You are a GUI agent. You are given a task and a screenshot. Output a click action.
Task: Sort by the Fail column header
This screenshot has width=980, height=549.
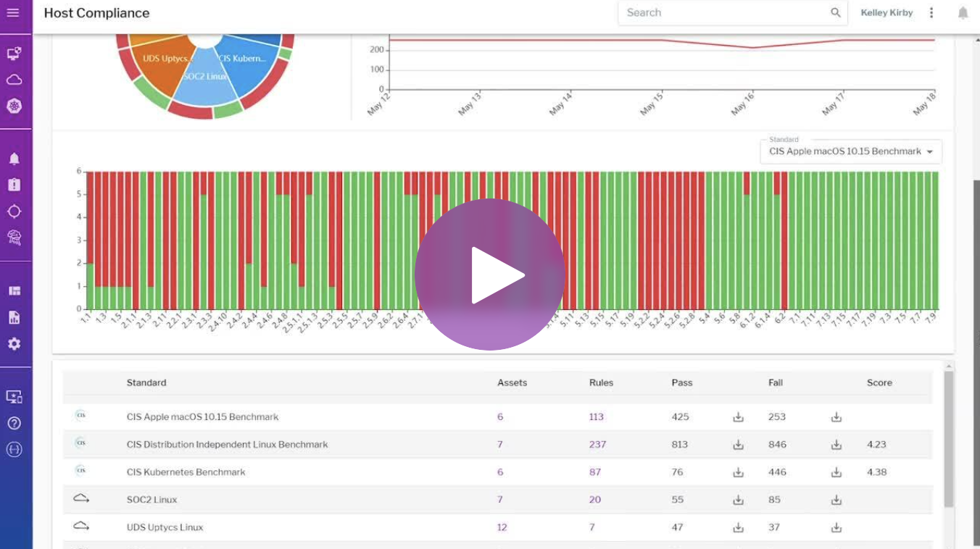tap(776, 382)
